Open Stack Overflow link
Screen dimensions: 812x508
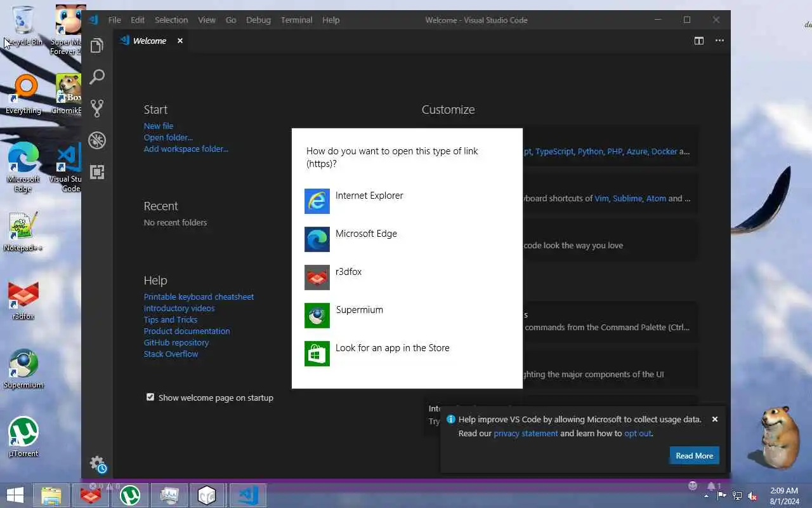click(171, 354)
